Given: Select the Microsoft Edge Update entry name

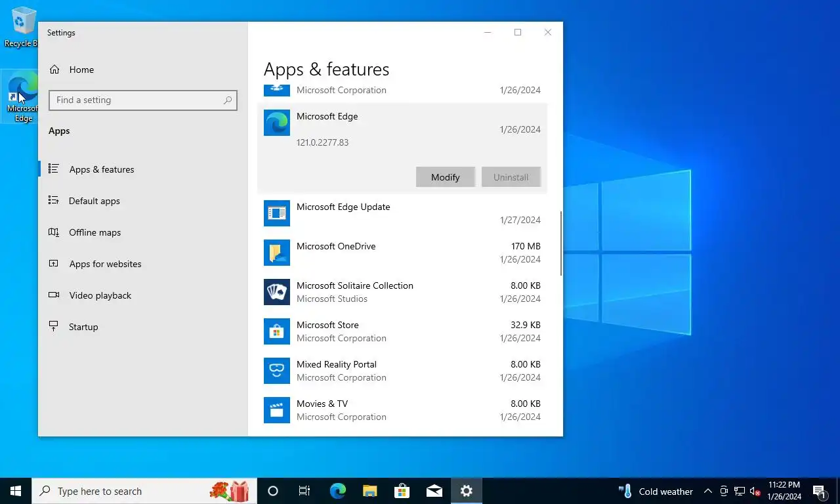Looking at the screenshot, I should (x=343, y=207).
